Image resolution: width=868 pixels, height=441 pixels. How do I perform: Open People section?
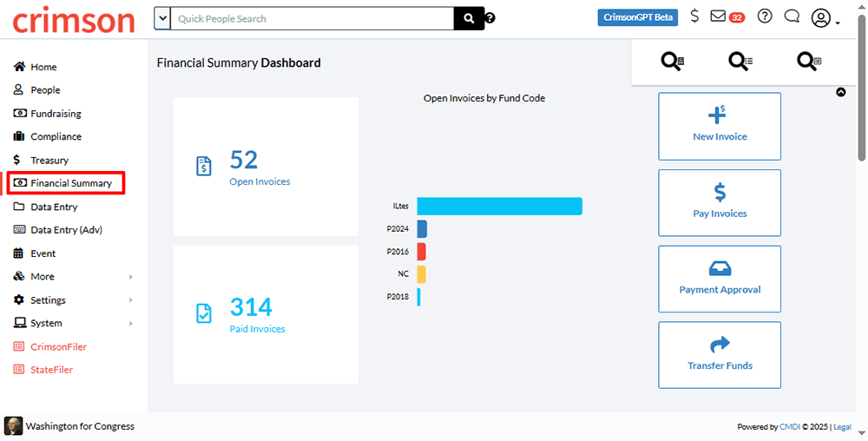click(45, 89)
